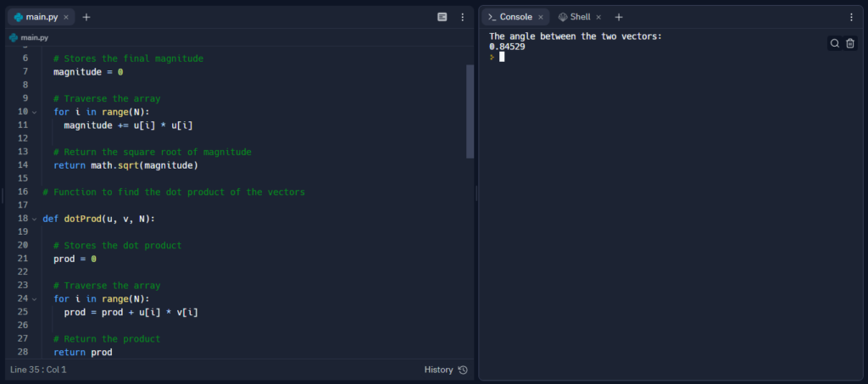Click the editor vertical scrollbar thumb

pyautogui.click(x=470, y=111)
